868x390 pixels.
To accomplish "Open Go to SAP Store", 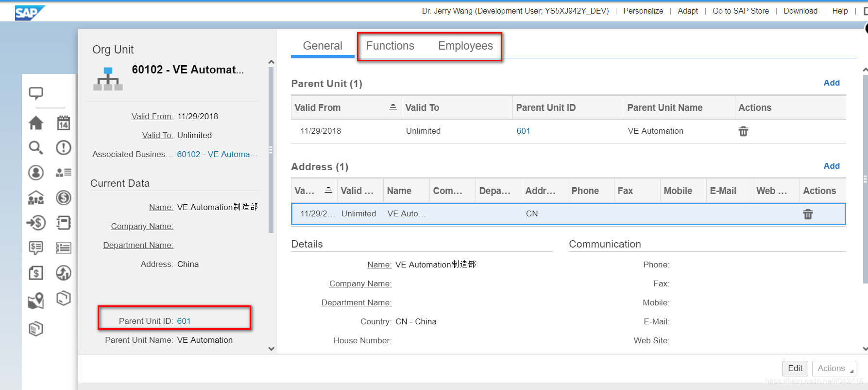I will (x=741, y=11).
